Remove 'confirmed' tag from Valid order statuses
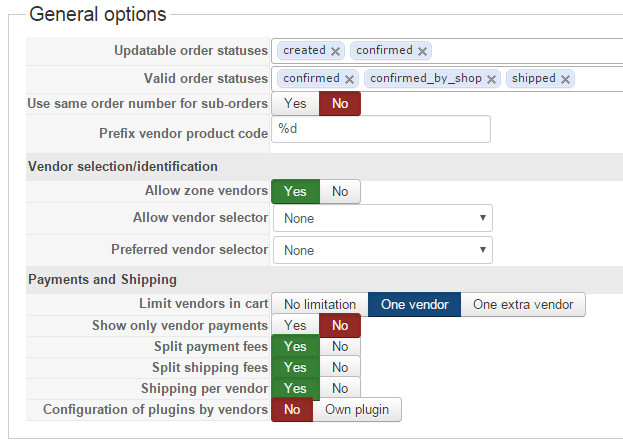This screenshot has width=623, height=447. [x=349, y=79]
